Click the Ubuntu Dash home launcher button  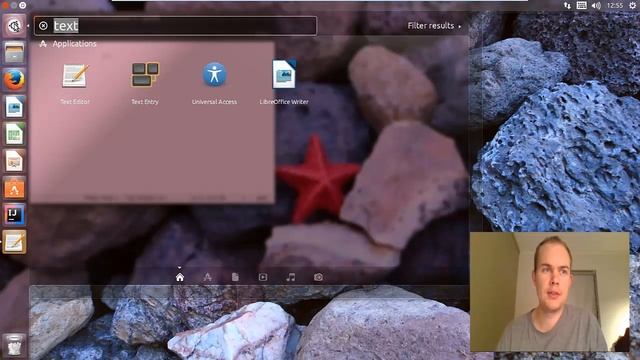pyautogui.click(x=14, y=26)
